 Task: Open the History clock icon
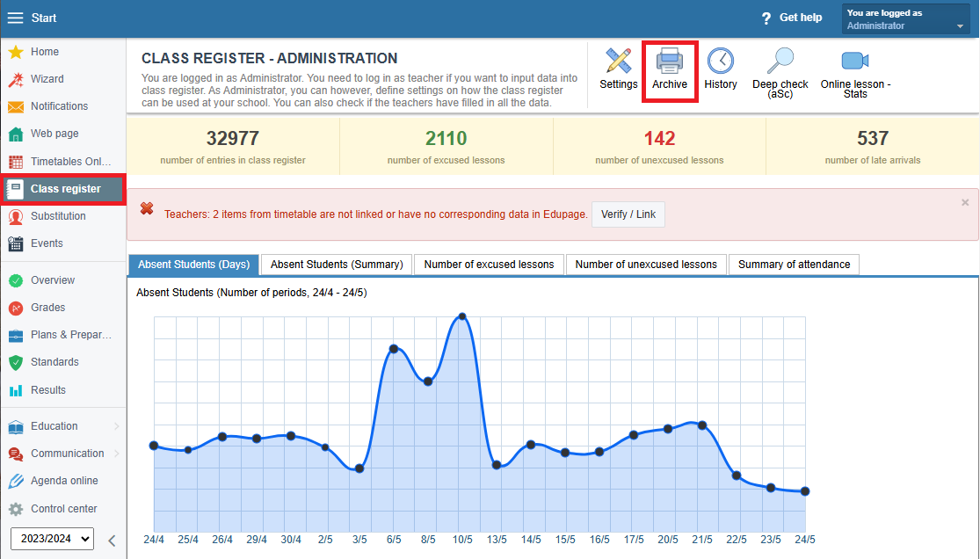721,61
